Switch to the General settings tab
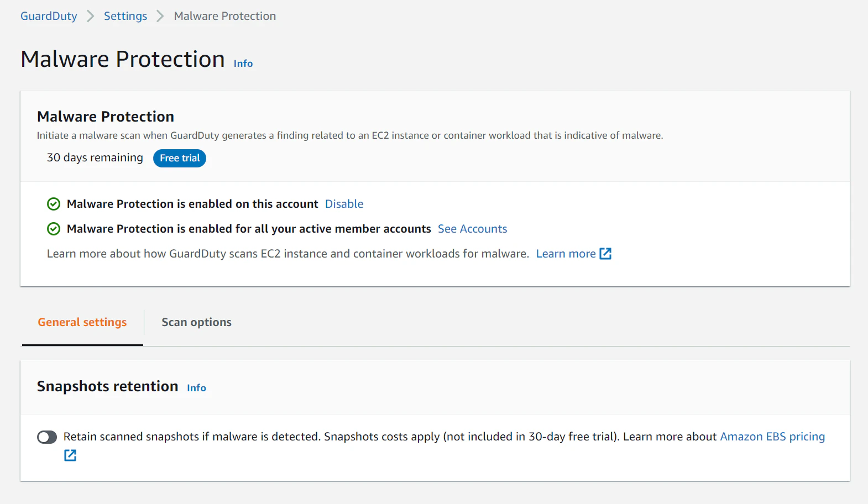This screenshot has height=504, width=868. click(x=82, y=322)
